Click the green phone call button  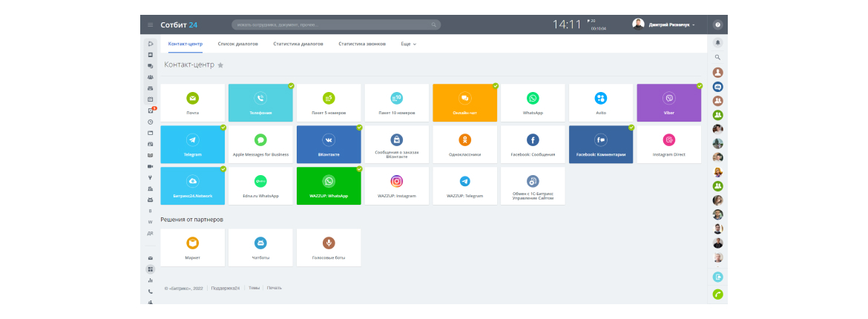pyautogui.click(x=718, y=295)
